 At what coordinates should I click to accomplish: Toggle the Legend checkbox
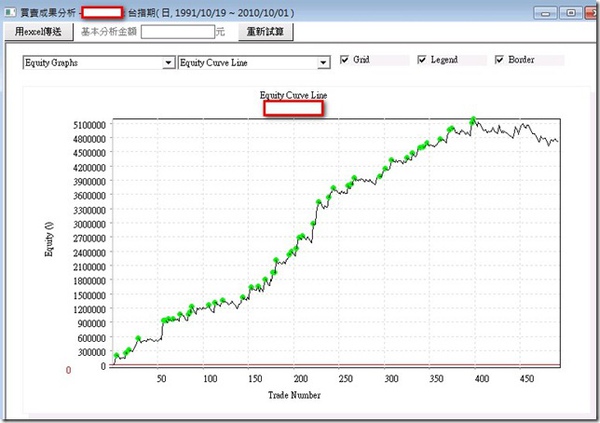(x=422, y=60)
